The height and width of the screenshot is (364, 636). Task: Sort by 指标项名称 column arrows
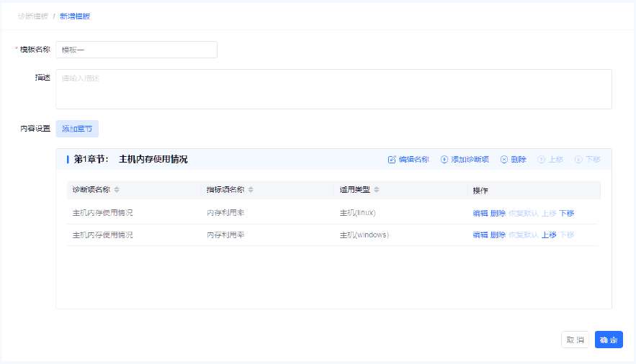click(x=251, y=190)
